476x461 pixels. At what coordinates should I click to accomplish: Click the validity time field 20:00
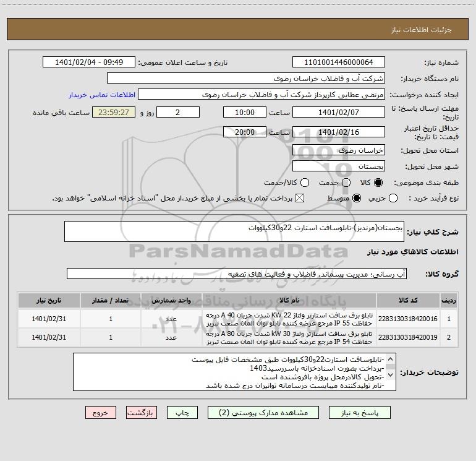point(245,132)
